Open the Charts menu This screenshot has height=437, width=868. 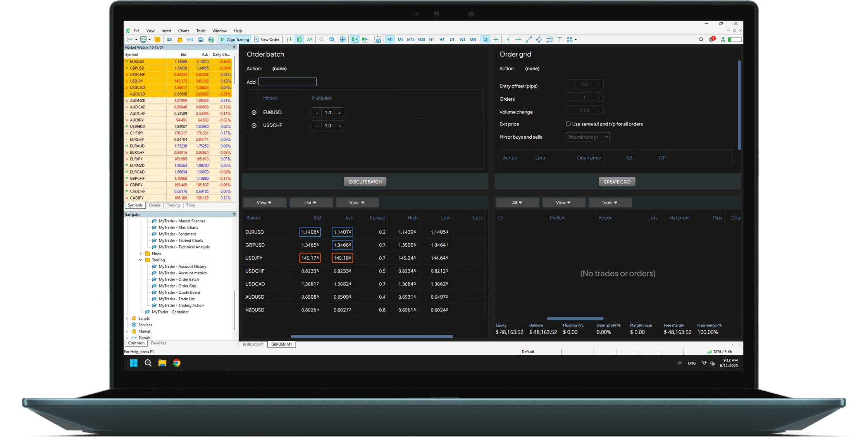coord(184,31)
